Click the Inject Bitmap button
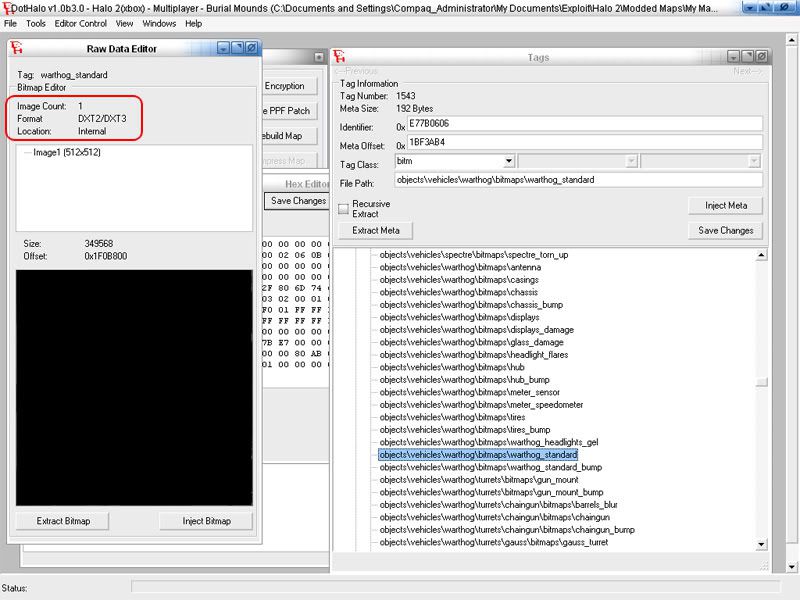 206,521
